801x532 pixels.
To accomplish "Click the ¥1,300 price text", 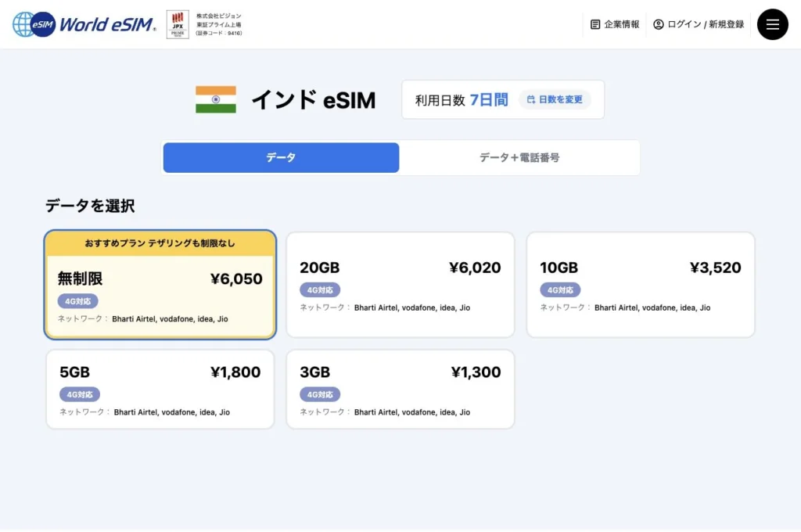I will click(476, 372).
